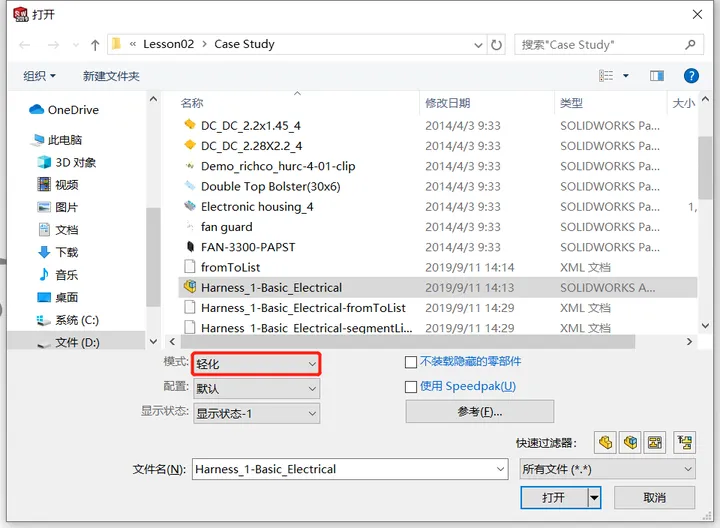Enable 不装载隐藏的零部件 checkbox
Viewport: 720px width, 528px height.
pyautogui.click(x=411, y=362)
